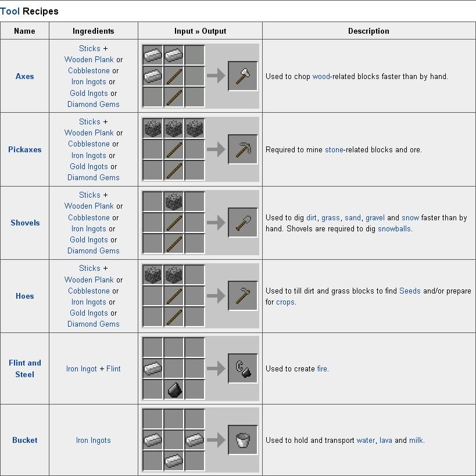Screen dimensions: 476x476
Task: Click the Name column header
Action: tap(24, 31)
